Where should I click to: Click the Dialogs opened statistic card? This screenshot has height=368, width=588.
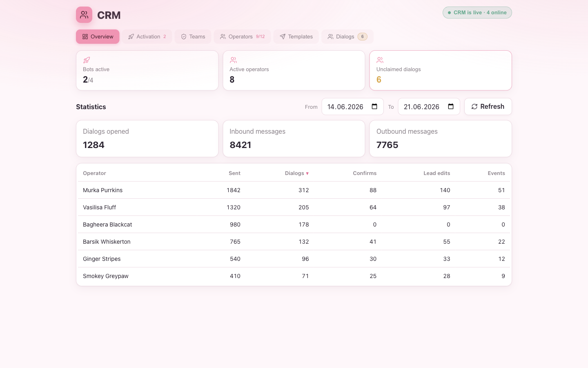[147, 139]
